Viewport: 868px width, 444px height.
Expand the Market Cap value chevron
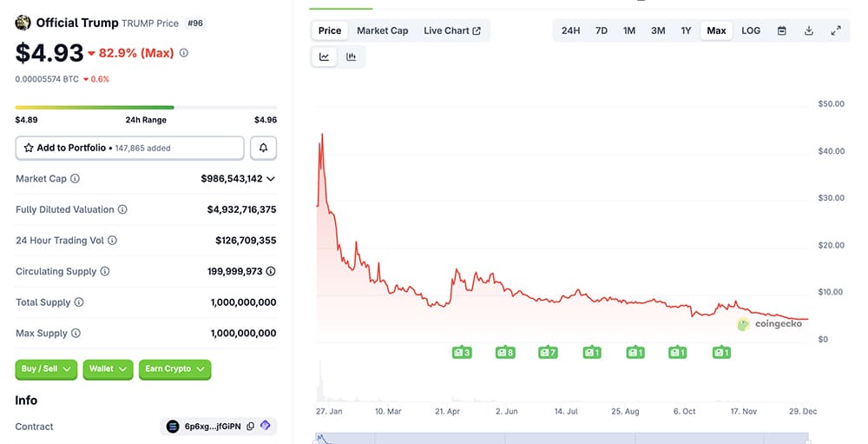pyautogui.click(x=271, y=178)
